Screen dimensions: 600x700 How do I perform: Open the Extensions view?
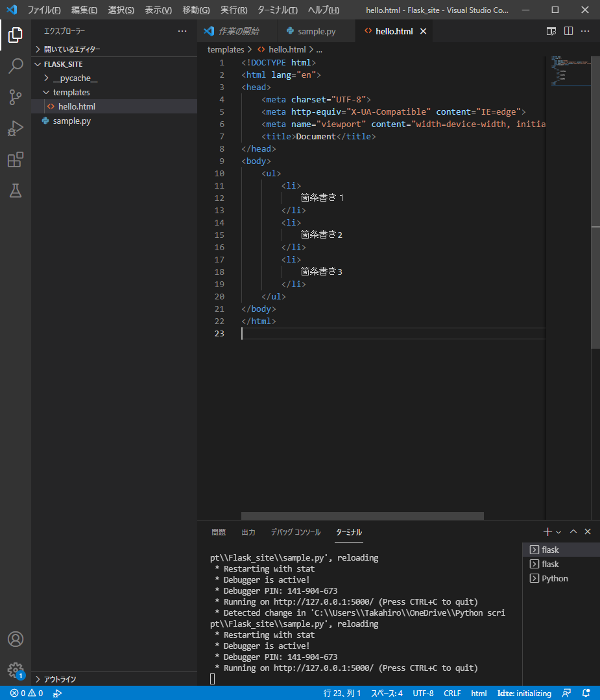[16, 159]
